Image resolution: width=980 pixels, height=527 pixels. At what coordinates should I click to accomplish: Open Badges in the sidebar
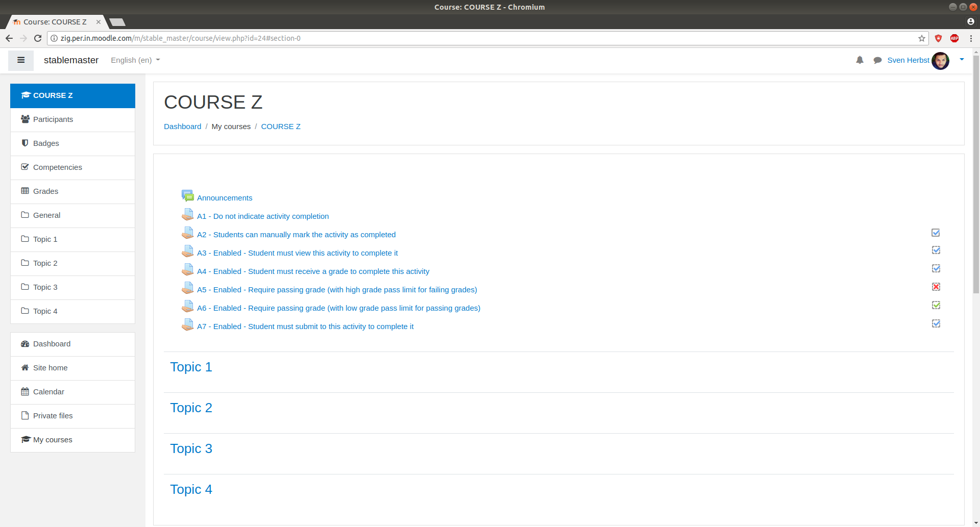pos(72,143)
